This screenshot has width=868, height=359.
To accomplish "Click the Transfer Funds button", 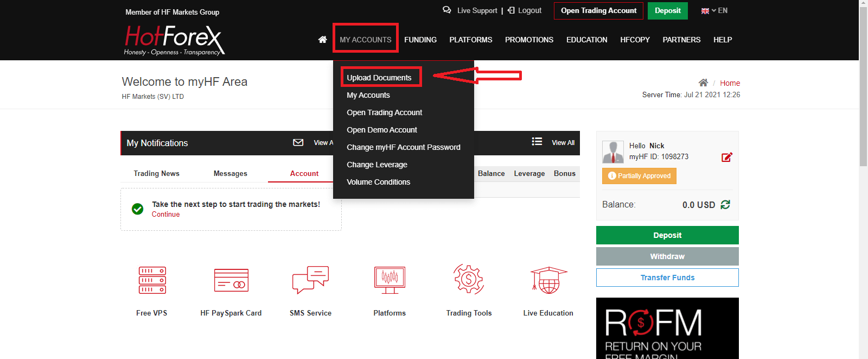I will [667, 278].
